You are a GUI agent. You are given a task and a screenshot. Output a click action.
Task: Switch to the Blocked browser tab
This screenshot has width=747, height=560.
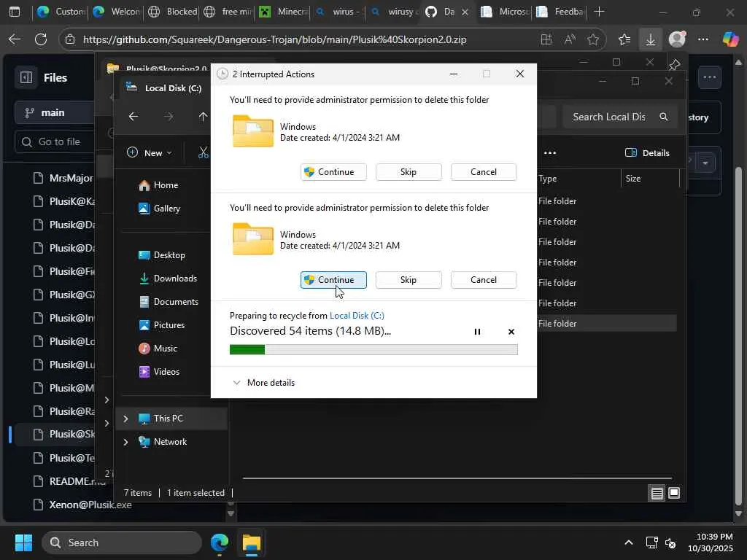pos(173,12)
